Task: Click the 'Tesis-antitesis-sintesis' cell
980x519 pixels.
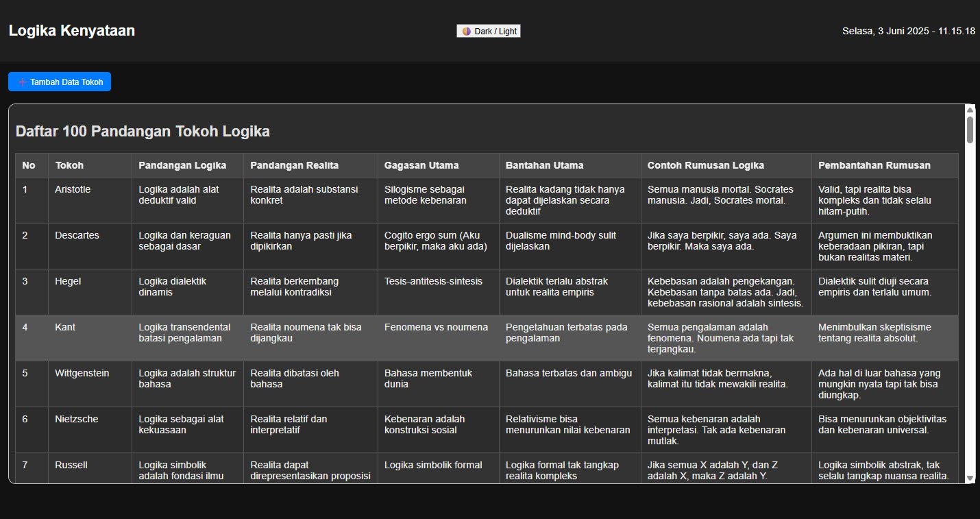Action: (x=438, y=292)
